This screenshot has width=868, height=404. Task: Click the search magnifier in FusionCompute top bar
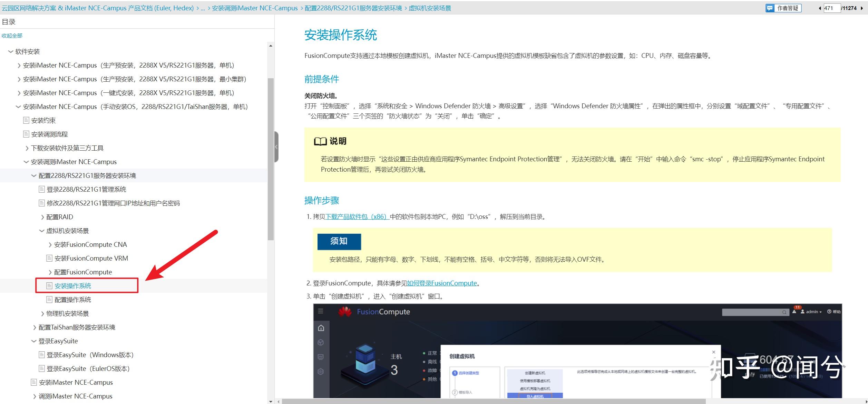click(x=784, y=312)
